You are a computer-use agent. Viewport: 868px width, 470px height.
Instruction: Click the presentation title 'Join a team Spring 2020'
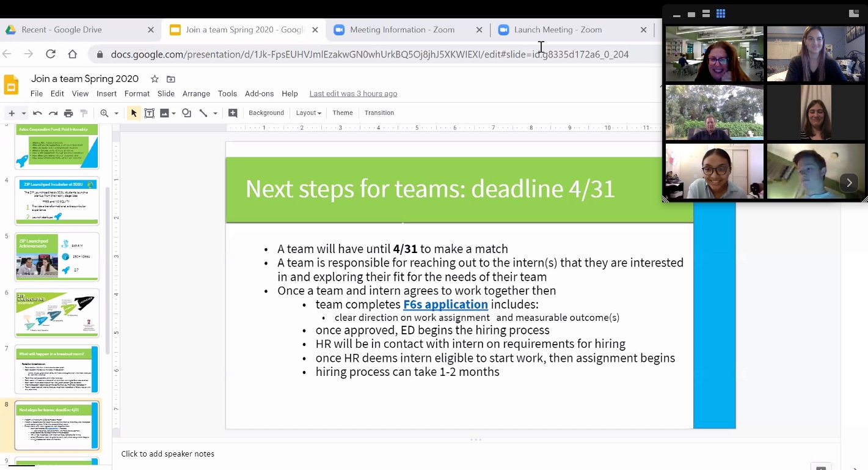pos(85,78)
